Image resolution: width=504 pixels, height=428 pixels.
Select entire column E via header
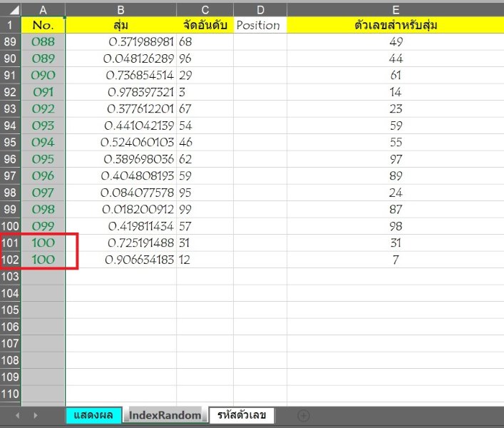395,9
